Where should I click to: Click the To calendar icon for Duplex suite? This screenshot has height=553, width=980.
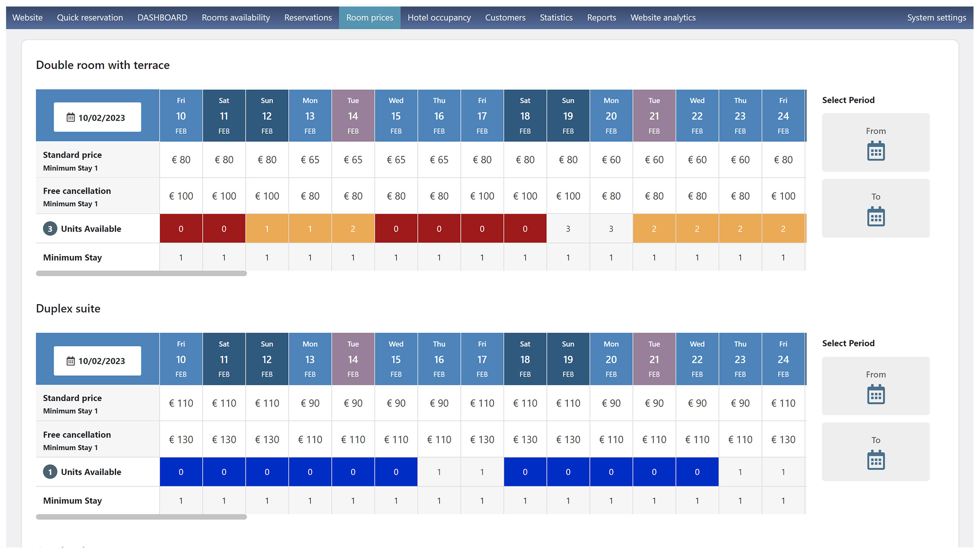[x=875, y=461]
